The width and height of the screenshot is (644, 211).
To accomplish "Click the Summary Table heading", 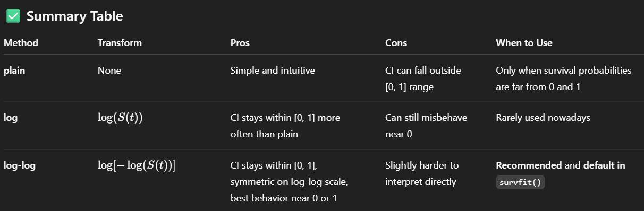I will point(74,16).
